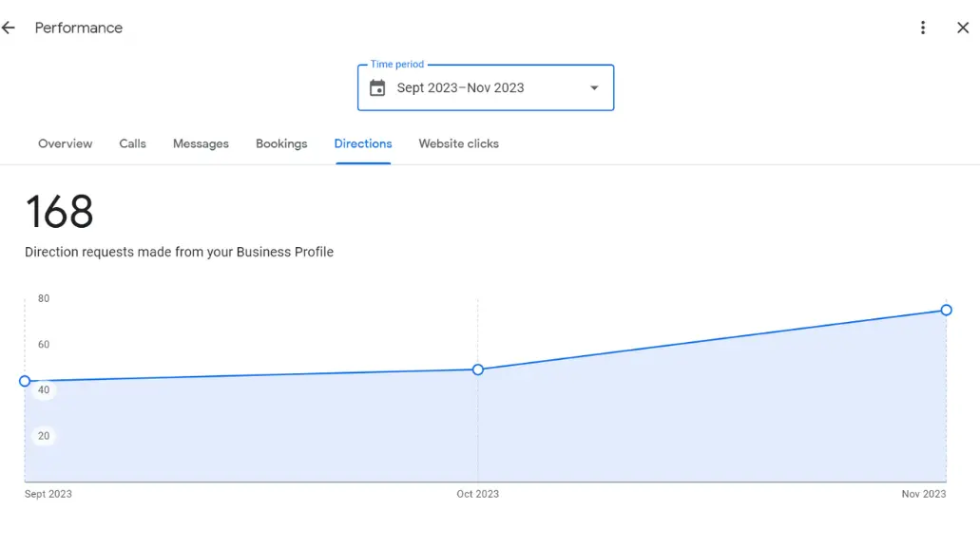
Task: Select the Messages tab
Action: (x=201, y=143)
